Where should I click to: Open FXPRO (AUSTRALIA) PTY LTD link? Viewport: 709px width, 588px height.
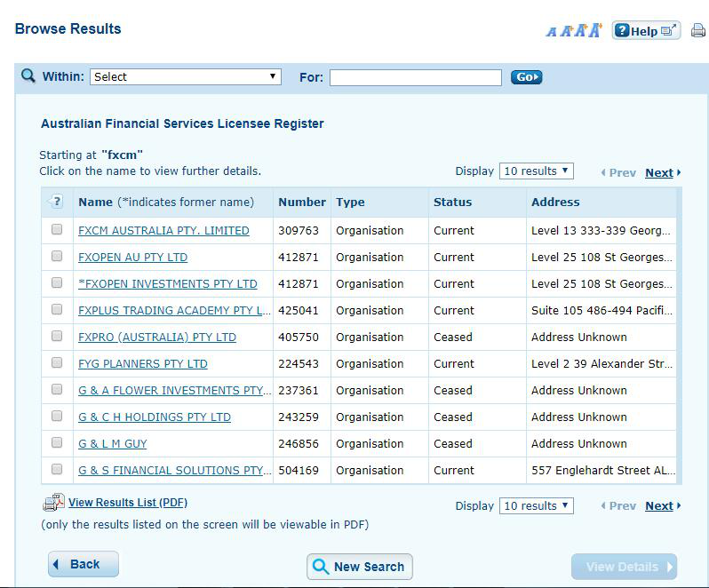tap(157, 338)
